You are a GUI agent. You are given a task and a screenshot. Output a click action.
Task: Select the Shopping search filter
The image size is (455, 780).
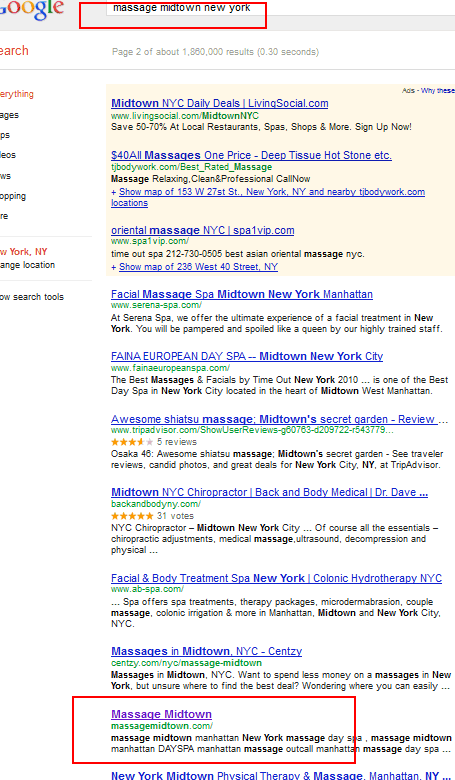pos(13,196)
